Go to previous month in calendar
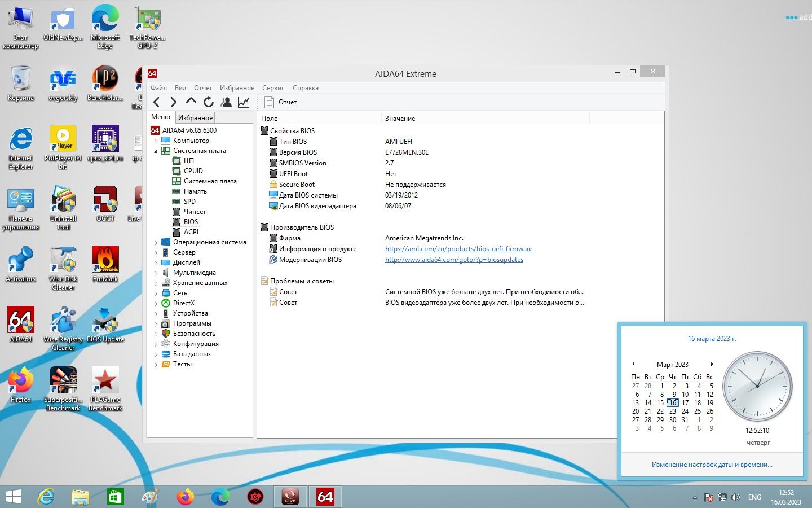This screenshot has width=812, height=508. [x=633, y=364]
